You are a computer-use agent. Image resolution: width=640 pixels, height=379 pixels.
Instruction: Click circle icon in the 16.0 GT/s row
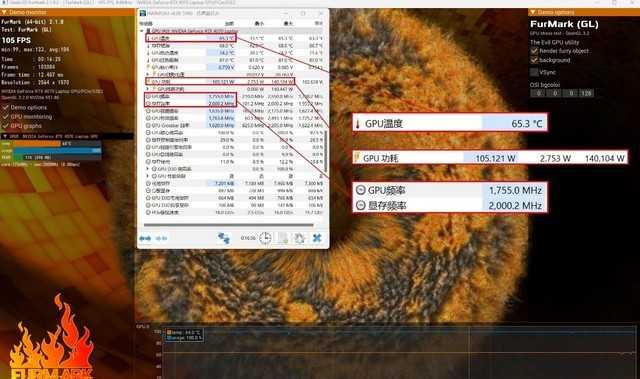tap(148, 213)
